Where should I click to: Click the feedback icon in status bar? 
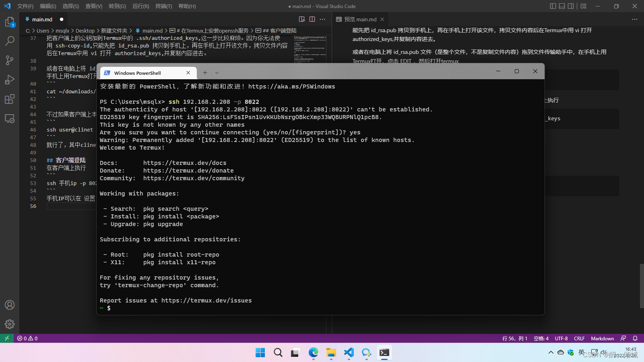coord(623,338)
